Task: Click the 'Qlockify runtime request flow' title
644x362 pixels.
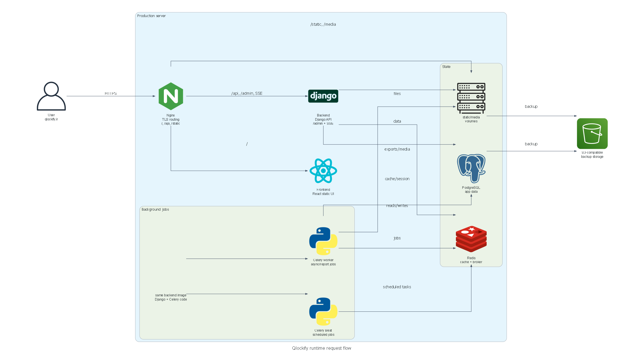Action: click(322, 348)
